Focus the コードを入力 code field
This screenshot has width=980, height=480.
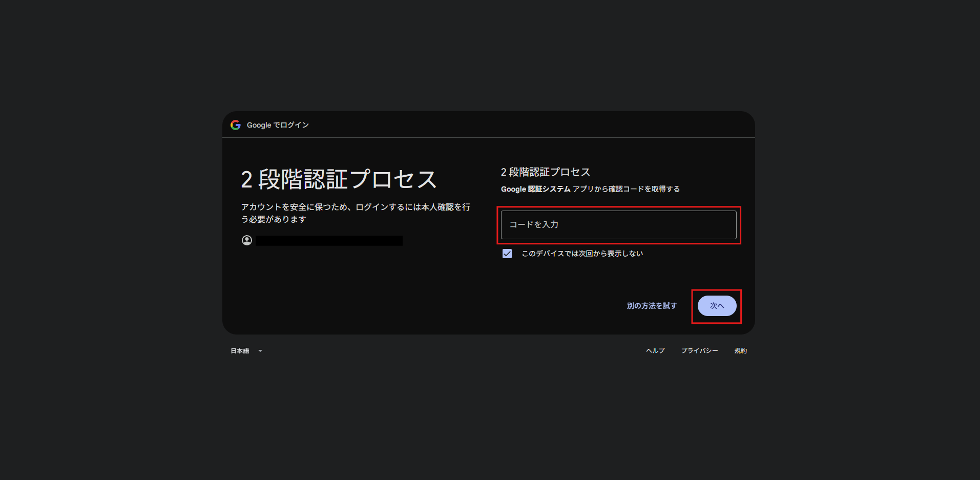[x=618, y=225]
